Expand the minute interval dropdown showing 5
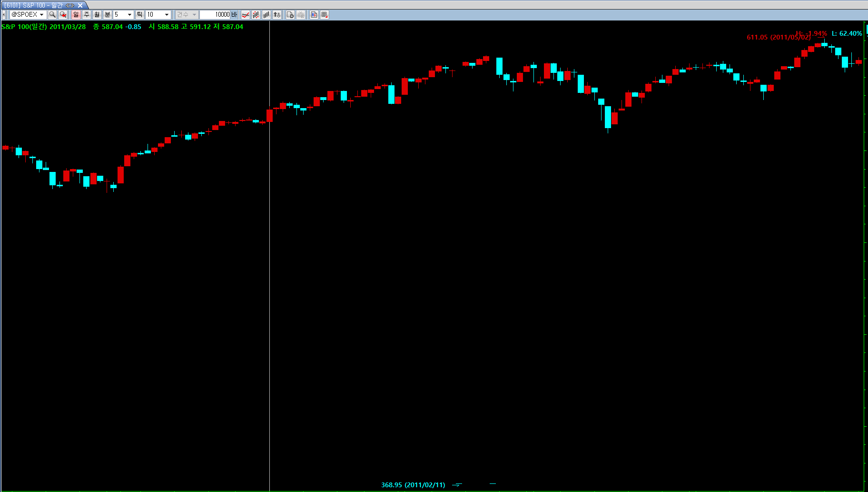Viewport: 868px width, 492px height. (x=129, y=15)
